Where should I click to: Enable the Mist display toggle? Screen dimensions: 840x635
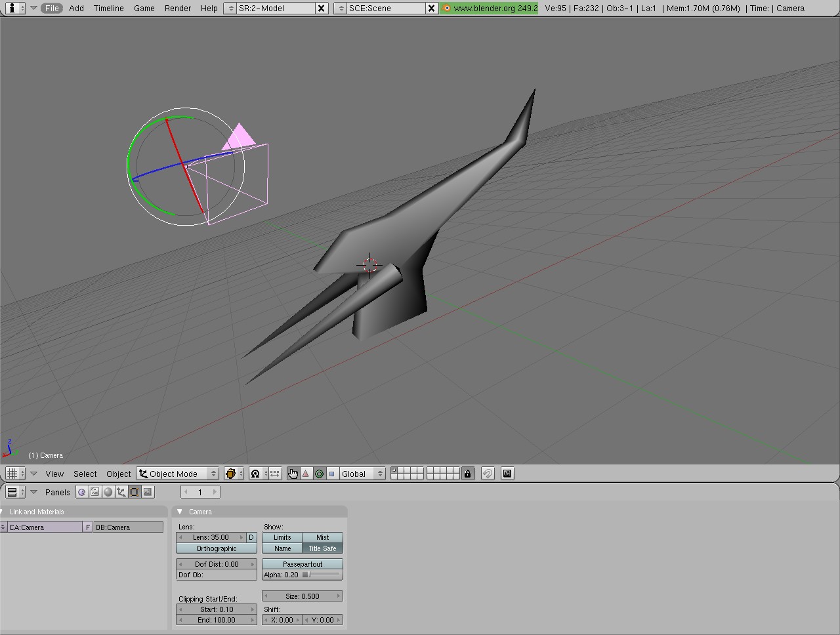(322, 537)
